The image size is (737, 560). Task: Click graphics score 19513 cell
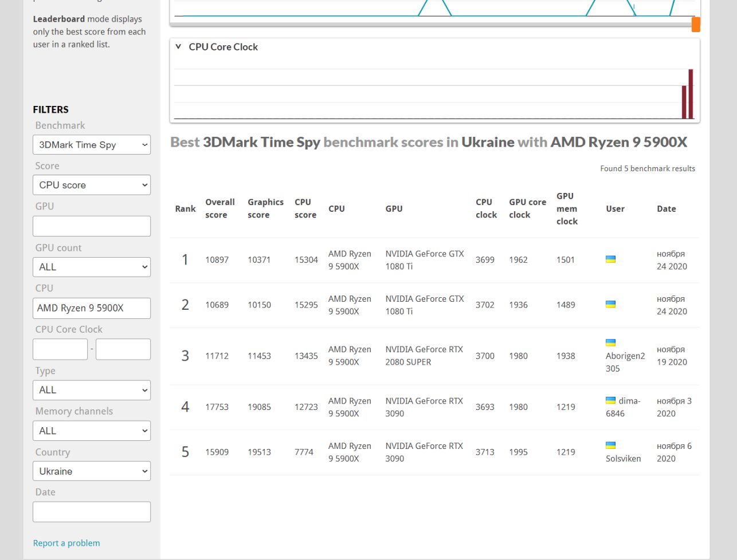[259, 452]
